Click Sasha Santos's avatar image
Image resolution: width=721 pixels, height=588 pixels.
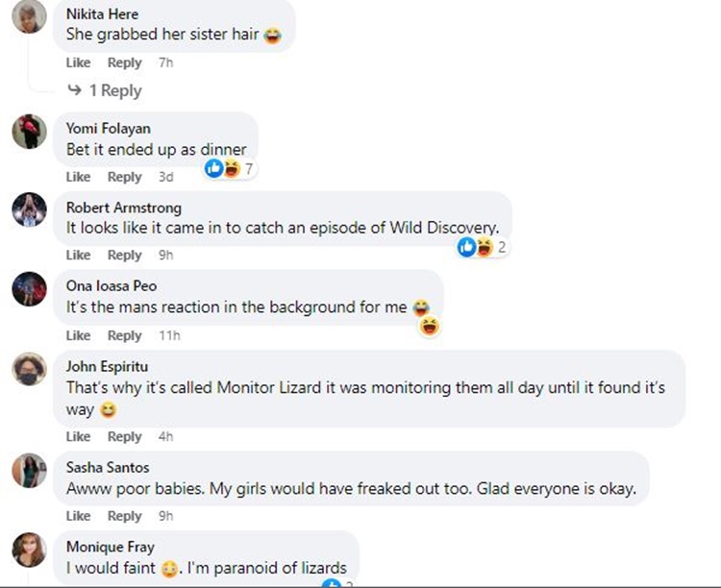coord(29,470)
